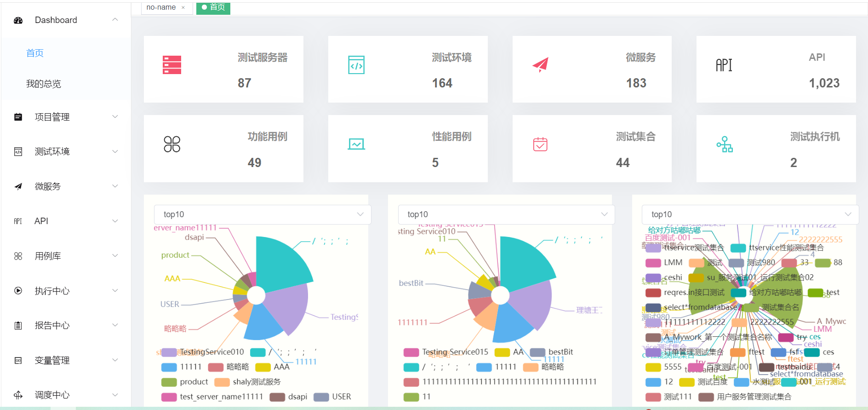Expand the 用例库 sidebar chevron
868x410 pixels.
(x=115, y=256)
